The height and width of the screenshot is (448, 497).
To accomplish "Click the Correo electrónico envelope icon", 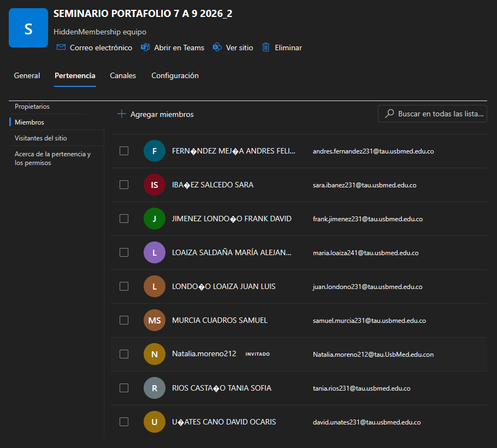I will point(61,47).
